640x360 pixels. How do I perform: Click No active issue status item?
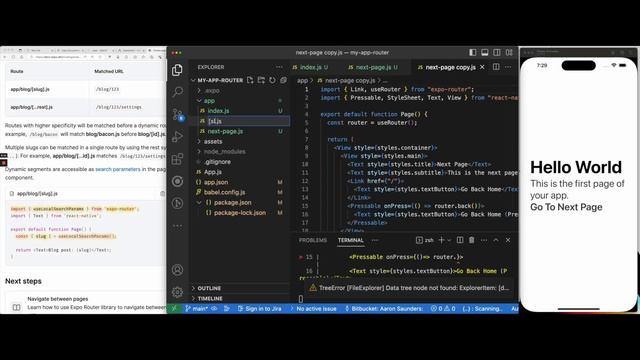[313, 309]
